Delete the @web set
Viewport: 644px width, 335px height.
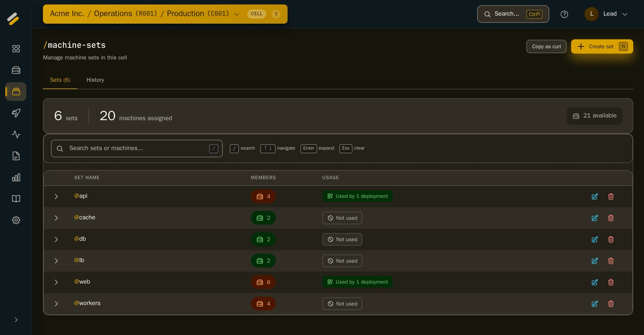click(x=611, y=282)
